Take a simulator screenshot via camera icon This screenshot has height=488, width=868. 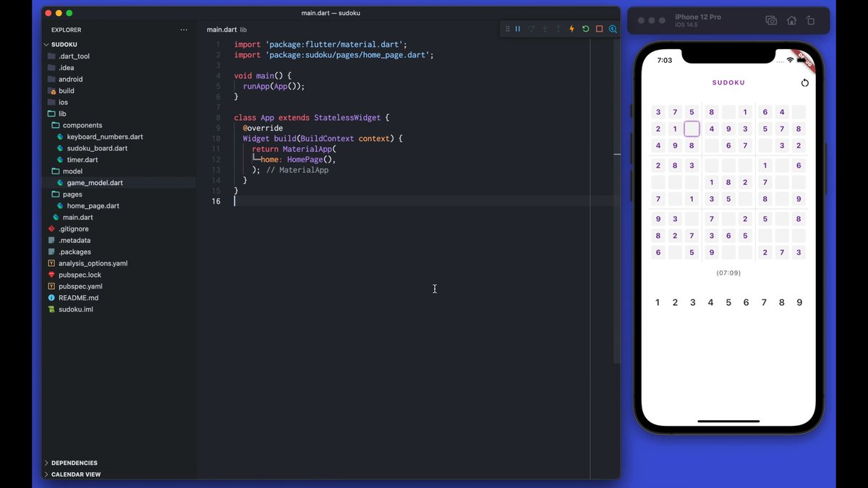point(771,21)
